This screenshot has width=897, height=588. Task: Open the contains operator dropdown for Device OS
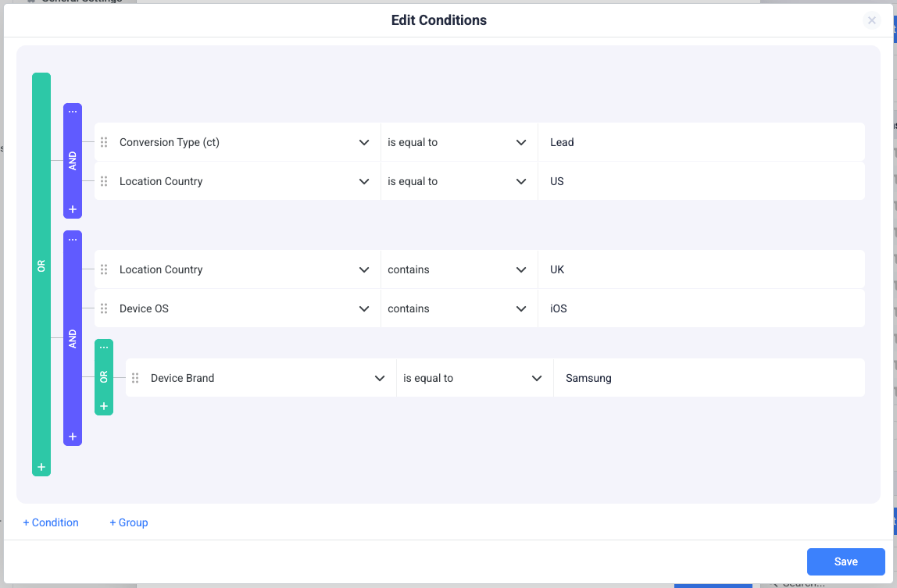point(459,308)
